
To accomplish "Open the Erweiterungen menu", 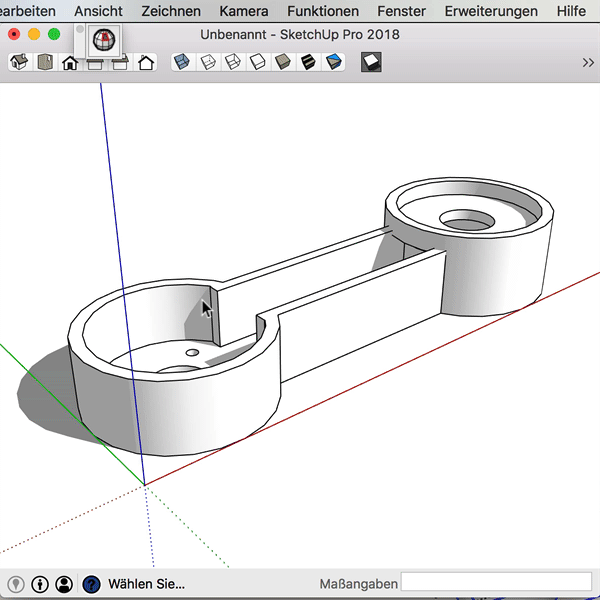I will [x=491, y=11].
